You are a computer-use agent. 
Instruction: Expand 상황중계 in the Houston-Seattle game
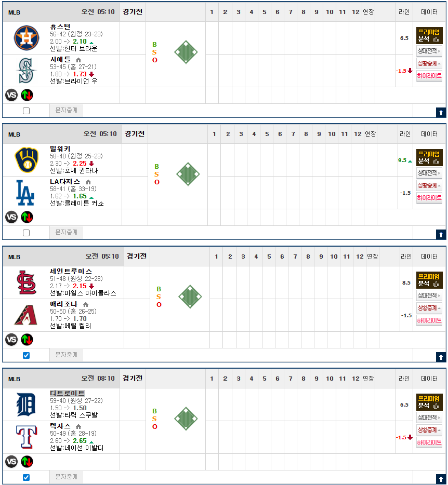[429, 63]
